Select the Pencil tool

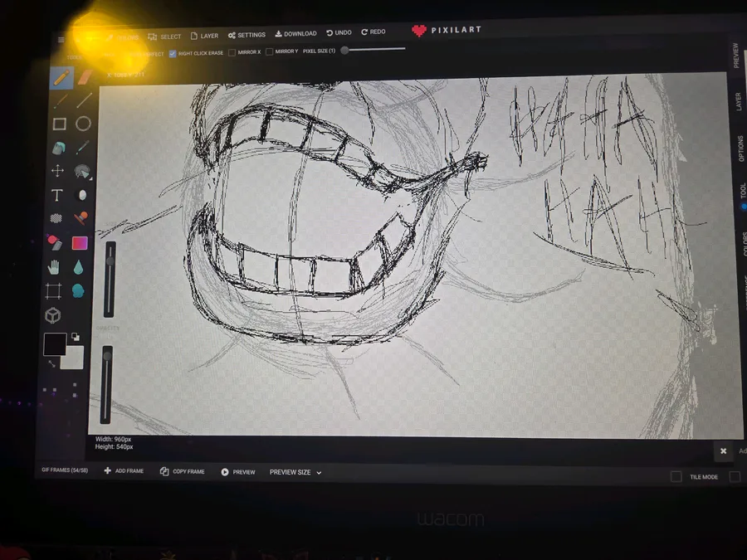61,78
